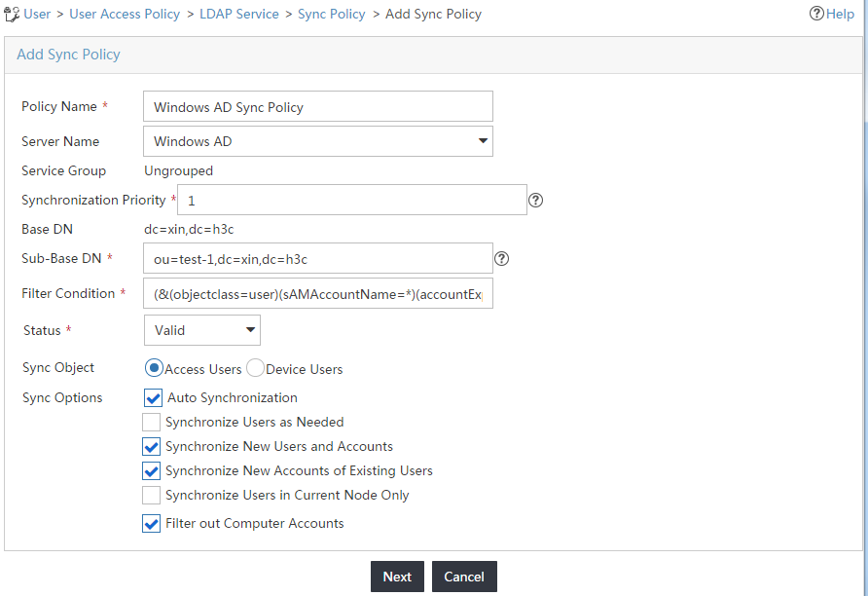
Task: Return to Sync Policy breadcrumb page
Action: tap(332, 14)
